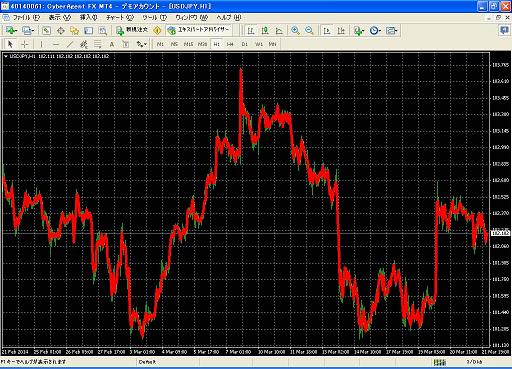Open the ファイル (File) menu

[x=26, y=18]
